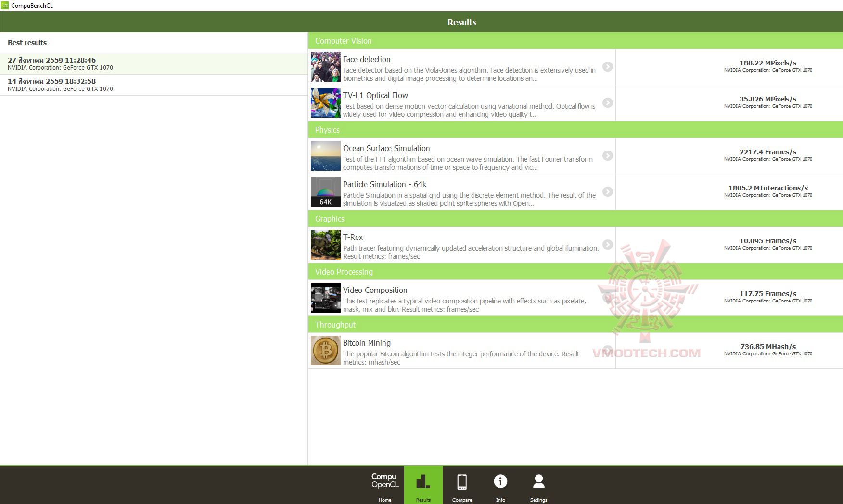Click the CompuBenchCL title bar app icon

5,5
